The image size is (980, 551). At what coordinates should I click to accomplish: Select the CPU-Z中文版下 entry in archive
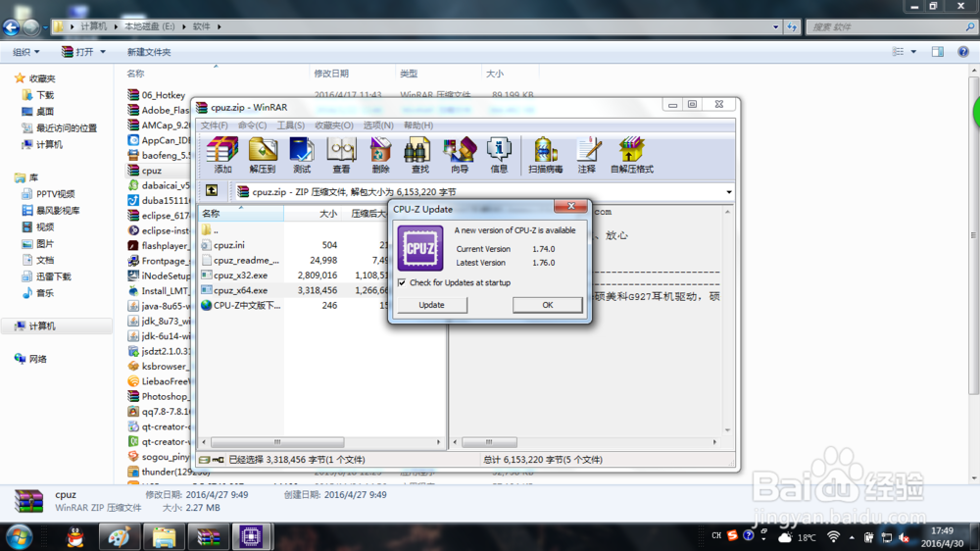click(247, 305)
